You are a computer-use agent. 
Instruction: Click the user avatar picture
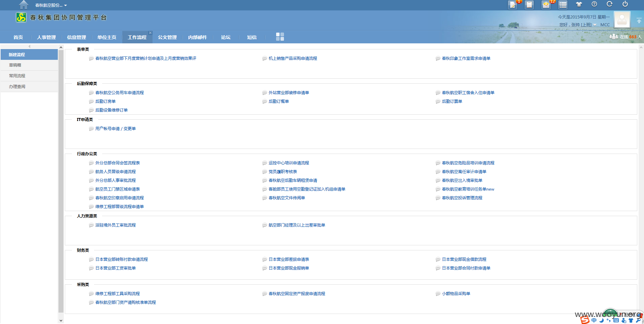click(x=622, y=19)
